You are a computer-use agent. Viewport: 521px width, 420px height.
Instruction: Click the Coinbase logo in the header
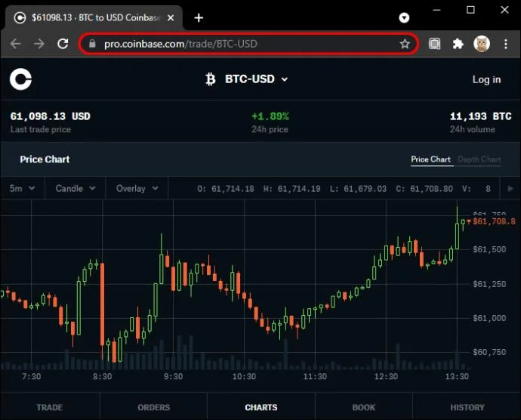(x=20, y=79)
